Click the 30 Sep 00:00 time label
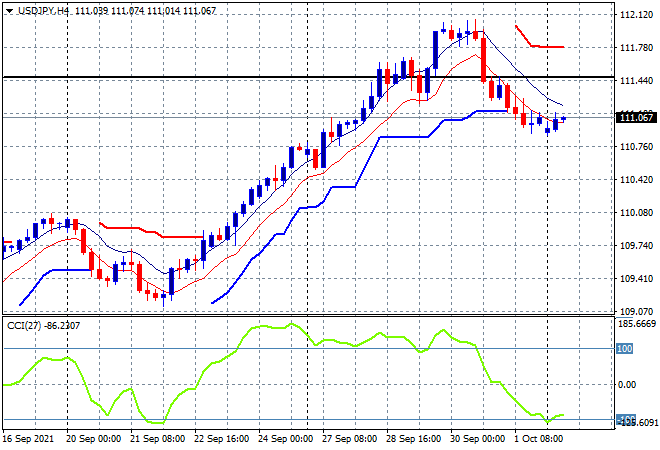The width and height of the screenshot is (660, 450). (x=477, y=439)
